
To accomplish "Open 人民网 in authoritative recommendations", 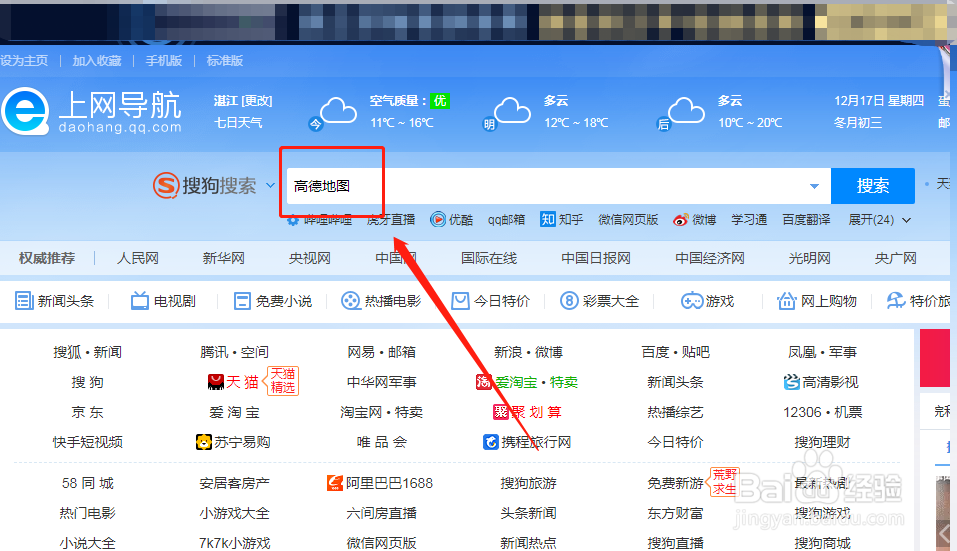I will pos(138,258).
